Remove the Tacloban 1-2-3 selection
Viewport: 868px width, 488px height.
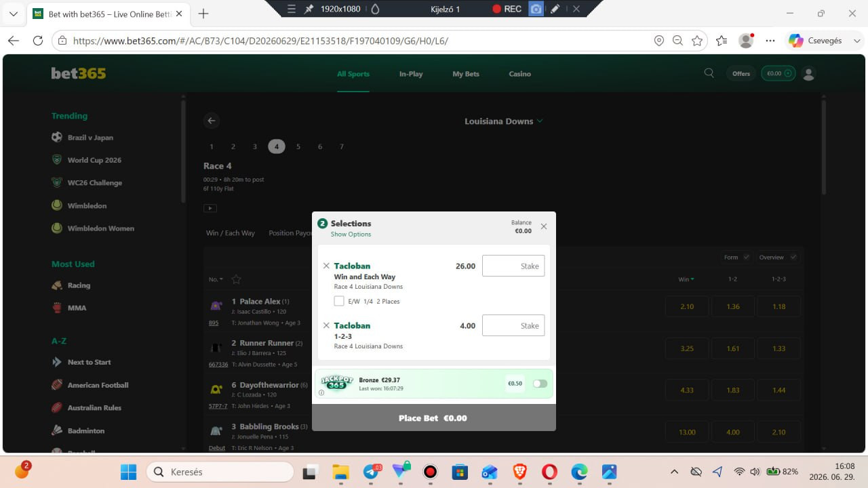pyautogui.click(x=326, y=325)
